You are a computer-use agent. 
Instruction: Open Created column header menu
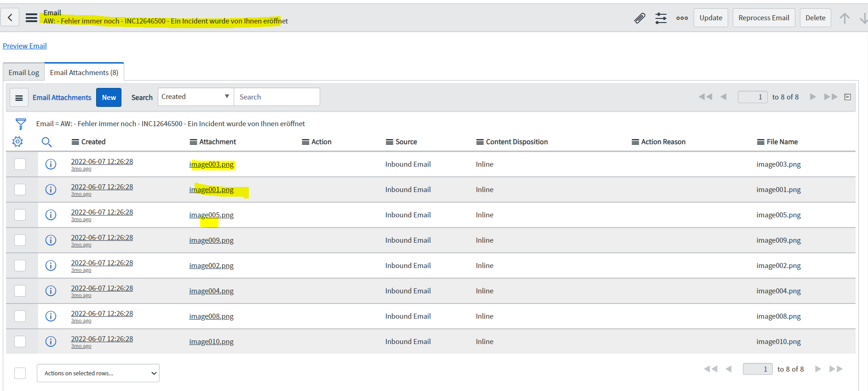point(75,142)
